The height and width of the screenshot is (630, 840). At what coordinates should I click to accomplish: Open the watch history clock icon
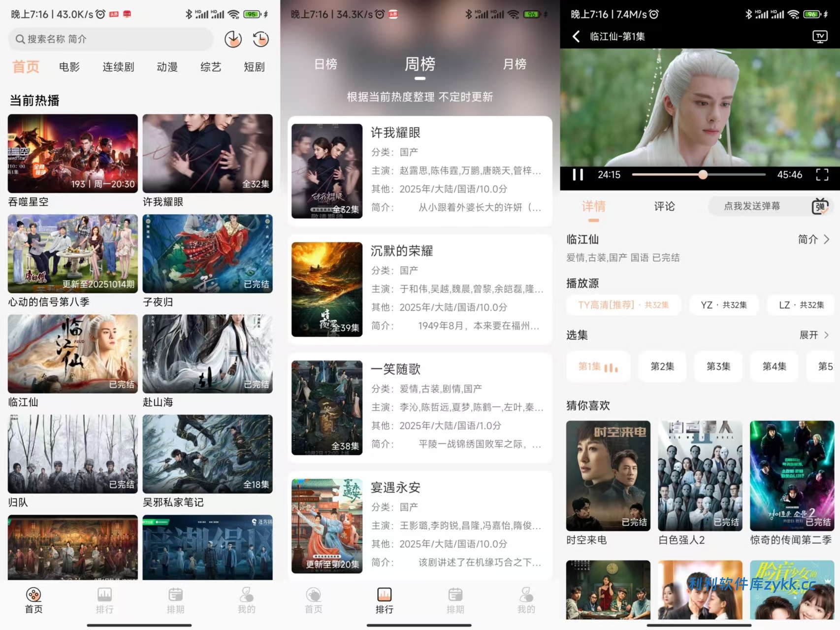pos(260,39)
